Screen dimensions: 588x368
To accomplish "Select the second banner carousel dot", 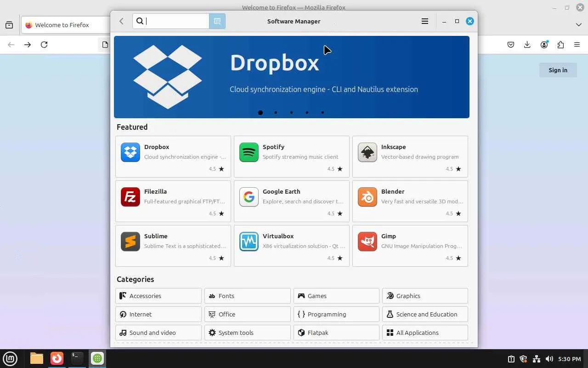I will pyautogui.click(x=276, y=112).
